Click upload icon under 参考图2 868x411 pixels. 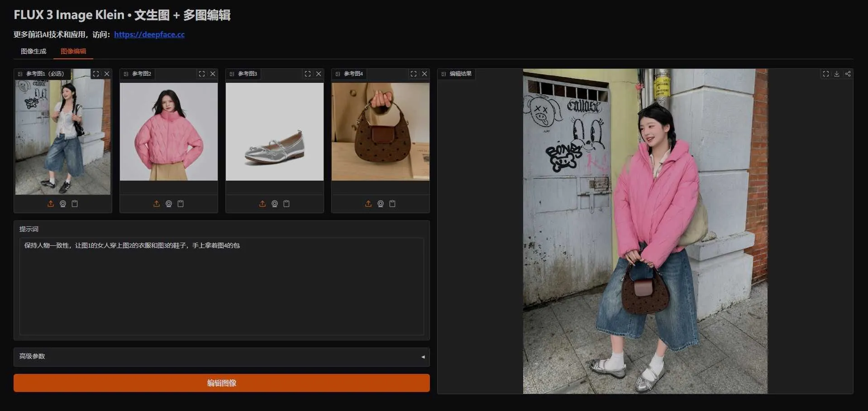coord(157,204)
